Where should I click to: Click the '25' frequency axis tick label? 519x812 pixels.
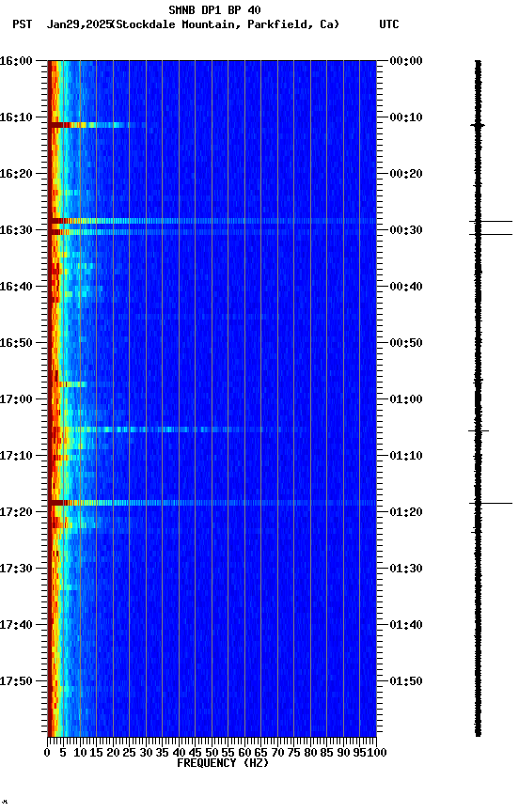(130, 753)
